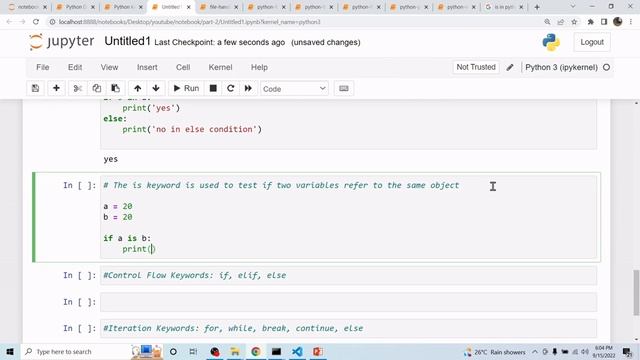The height and width of the screenshot is (360, 640).
Task: Open the tab search chevron
Action: (x=572, y=7)
